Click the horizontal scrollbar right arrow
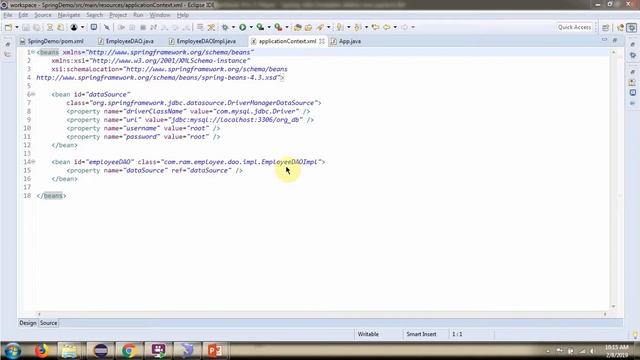Screen dimensions: 640x360 605,314
